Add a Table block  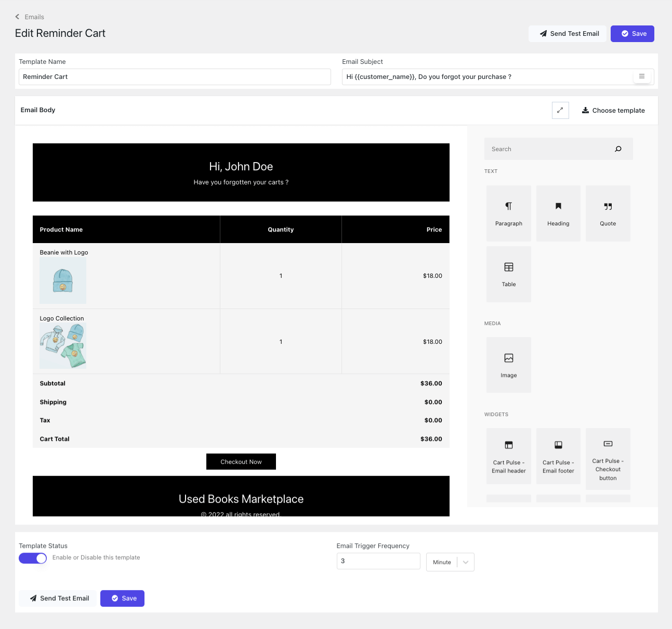pyautogui.click(x=508, y=274)
